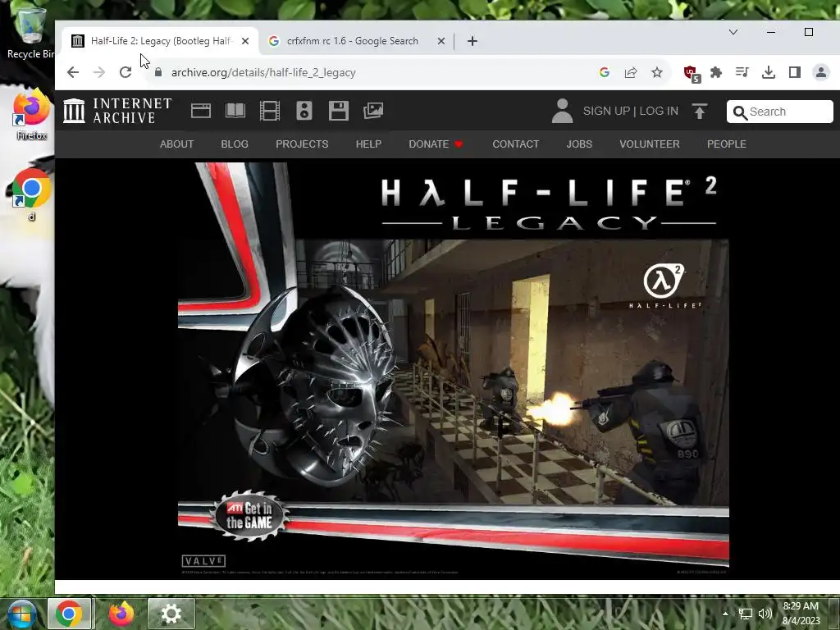Image resolution: width=840 pixels, height=630 pixels.
Task: Expand the tab search dropdown
Action: pyautogui.click(x=733, y=32)
